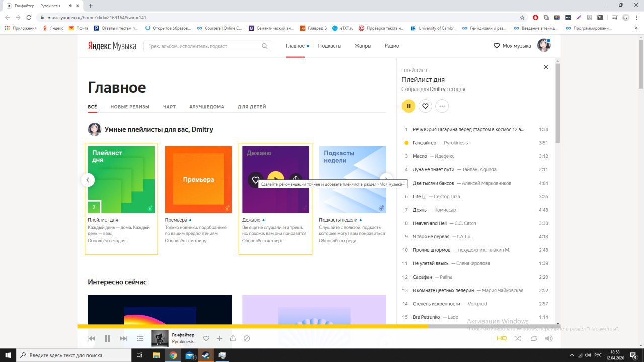This screenshot has width=644, height=362.
Task: Pause Плейлист дня with yellow button
Action: pos(408,106)
